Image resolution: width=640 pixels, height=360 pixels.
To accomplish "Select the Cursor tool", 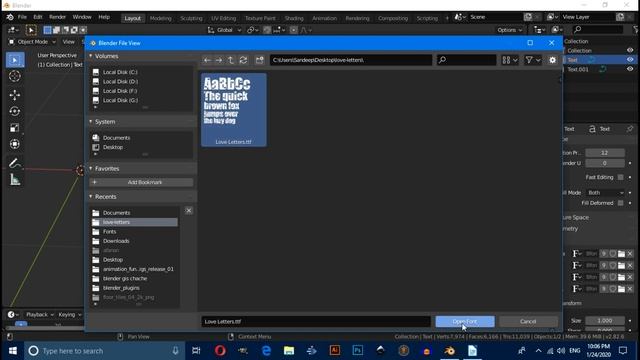I will pos(15,76).
